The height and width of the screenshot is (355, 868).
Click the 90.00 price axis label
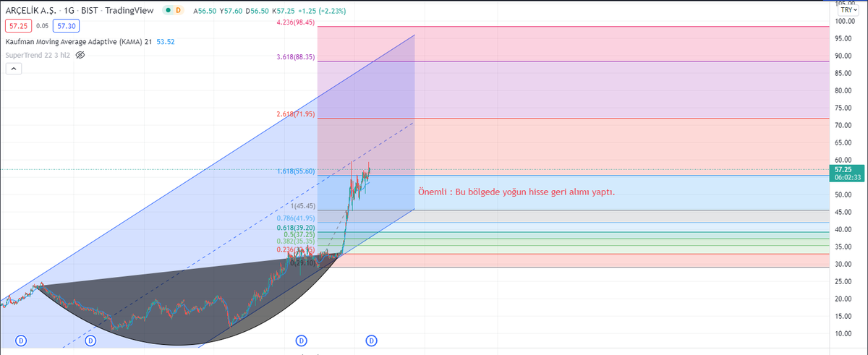coord(844,56)
